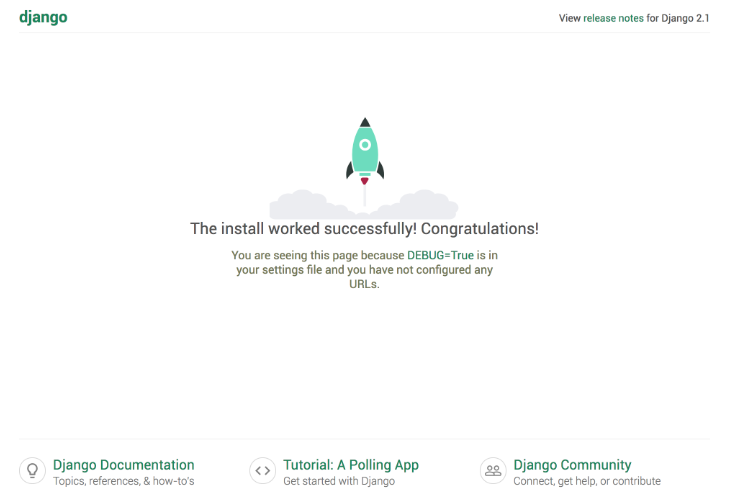
Task: Click the "Connect, get help, or contribute" text
Action: (587, 481)
